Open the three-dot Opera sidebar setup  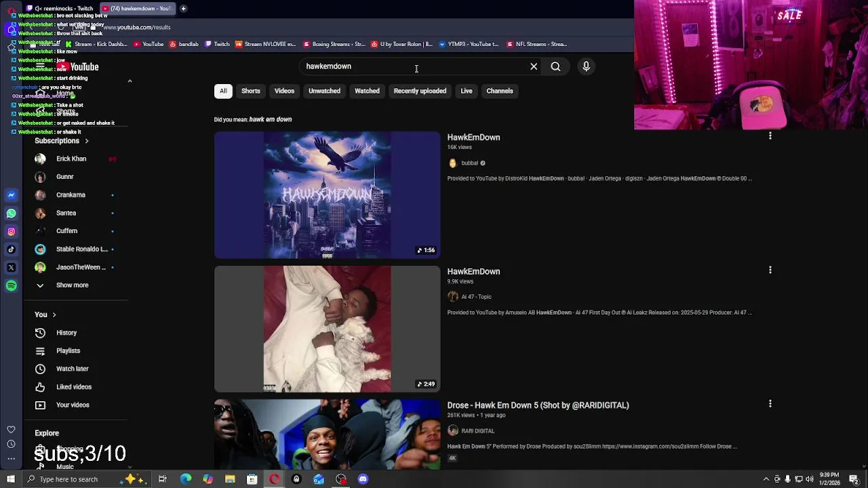tap(11, 459)
